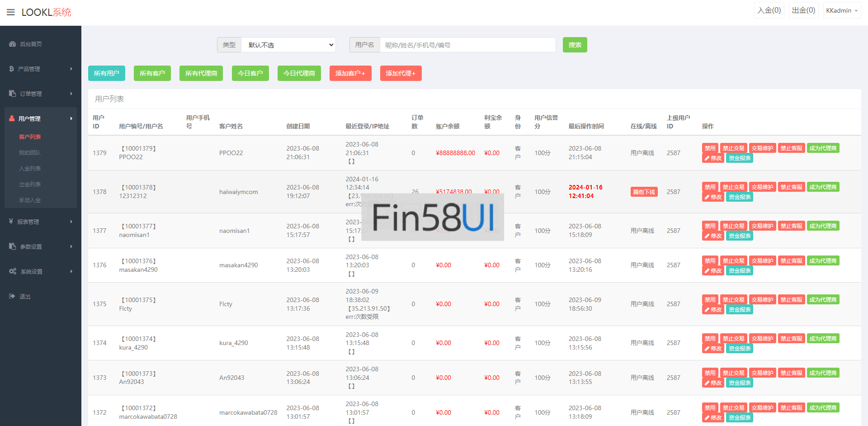The image size is (868, 426).
Task: Select the 今日客户 filter tab
Action: pos(250,73)
